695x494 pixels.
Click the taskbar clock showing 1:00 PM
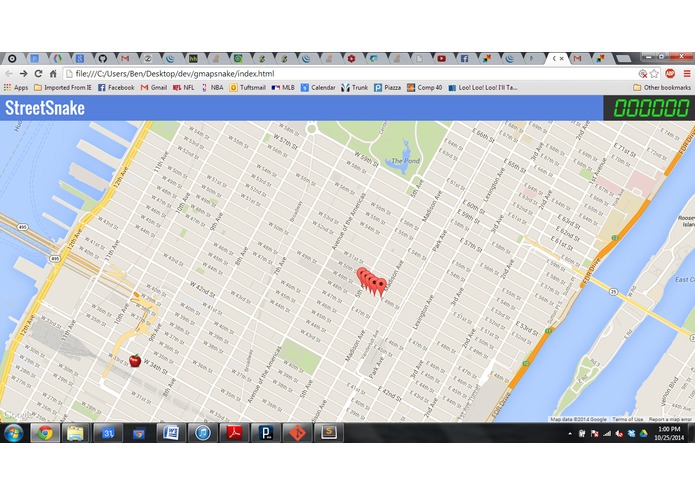(669, 433)
